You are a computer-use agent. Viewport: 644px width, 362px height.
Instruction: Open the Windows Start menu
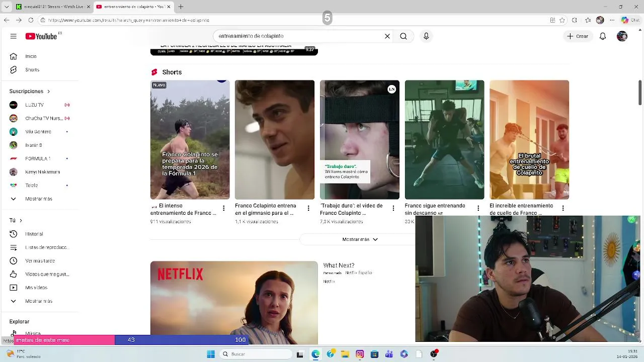211,354
